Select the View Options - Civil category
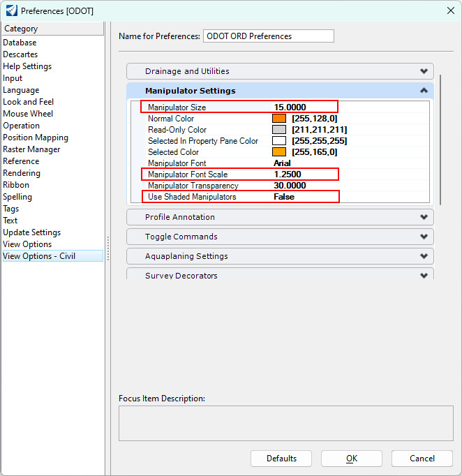Image resolution: width=462 pixels, height=476 pixels. [53, 256]
